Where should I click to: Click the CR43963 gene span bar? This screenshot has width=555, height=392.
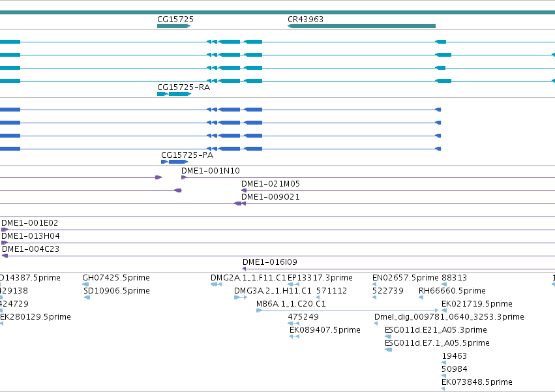point(361,26)
